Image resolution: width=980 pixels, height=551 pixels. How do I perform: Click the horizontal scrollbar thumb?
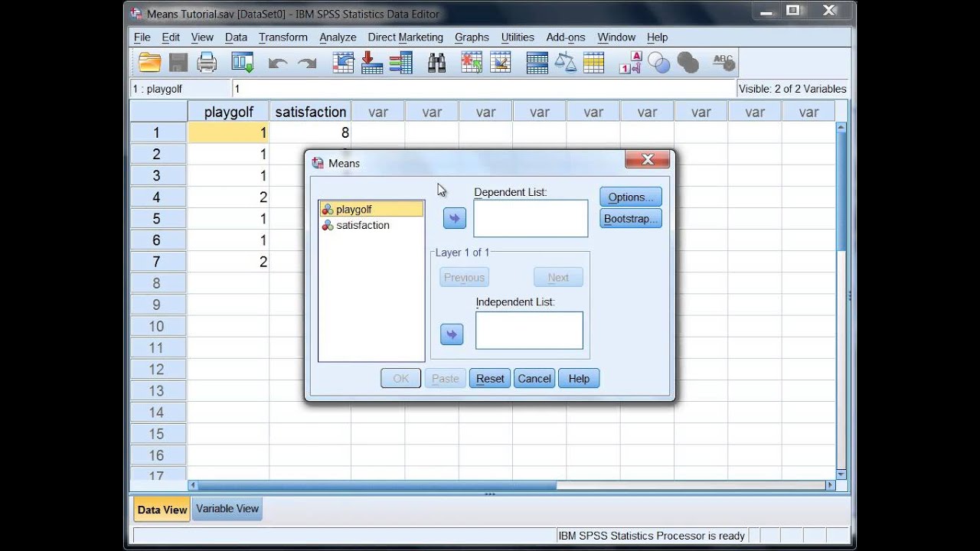coord(376,485)
